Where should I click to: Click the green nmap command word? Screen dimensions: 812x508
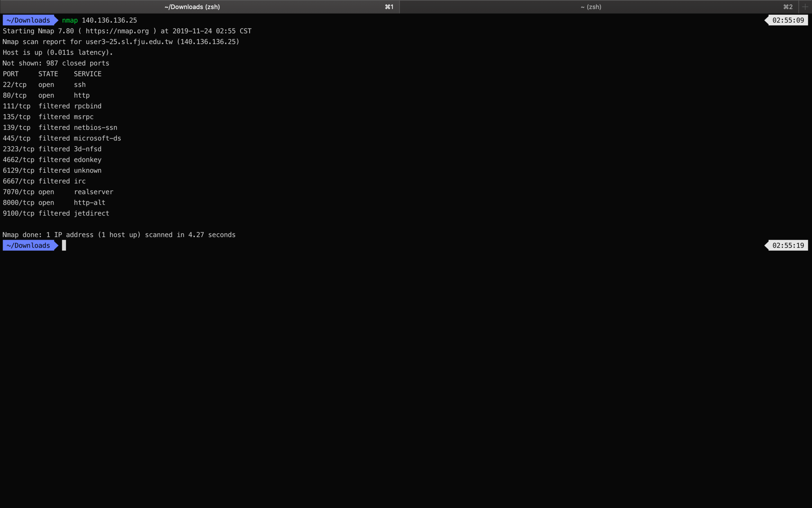point(70,20)
